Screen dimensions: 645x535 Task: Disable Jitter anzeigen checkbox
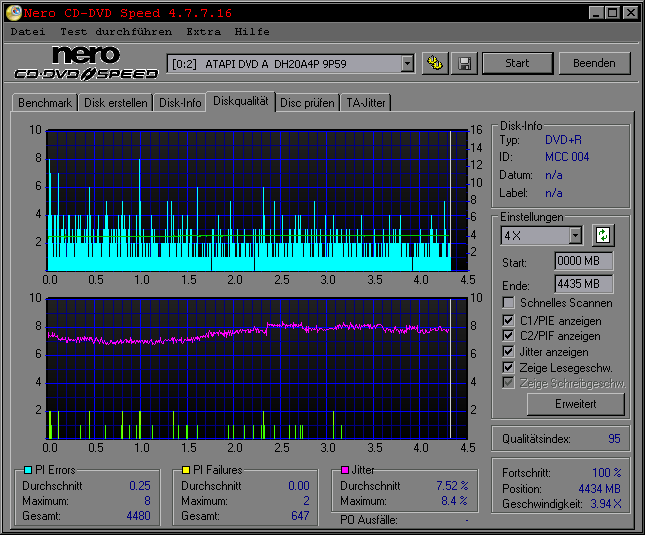[x=508, y=352]
